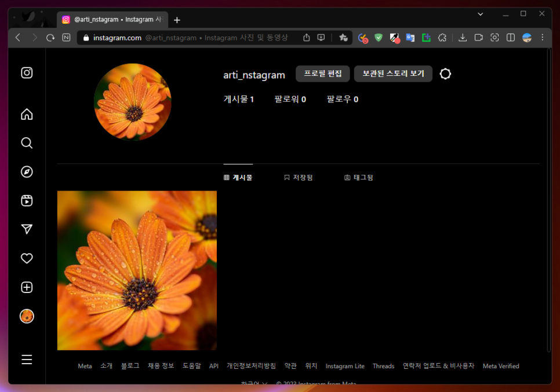Open Notifications heart icon
This screenshot has height=392, width=560.
point(27,258)
